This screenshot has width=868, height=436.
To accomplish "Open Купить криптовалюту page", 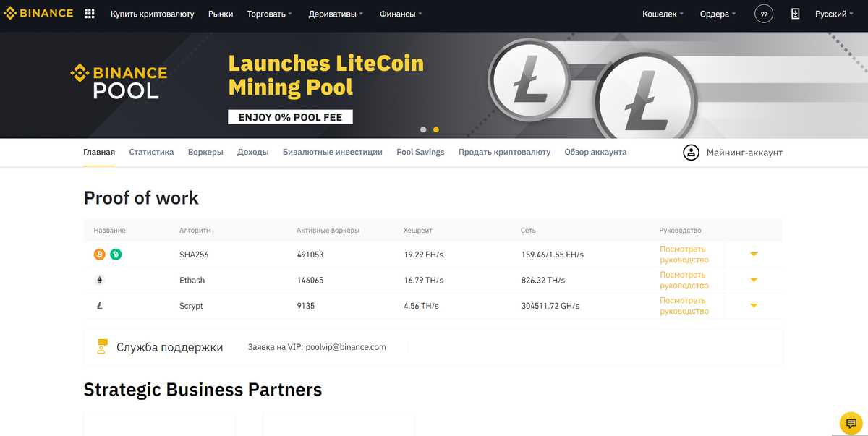I will 152,14.
